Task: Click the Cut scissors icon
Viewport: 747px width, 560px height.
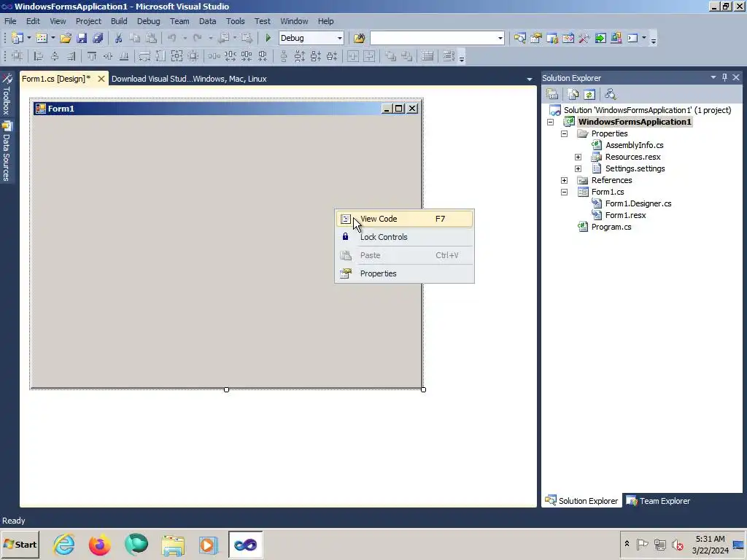Action: point(119,38)
